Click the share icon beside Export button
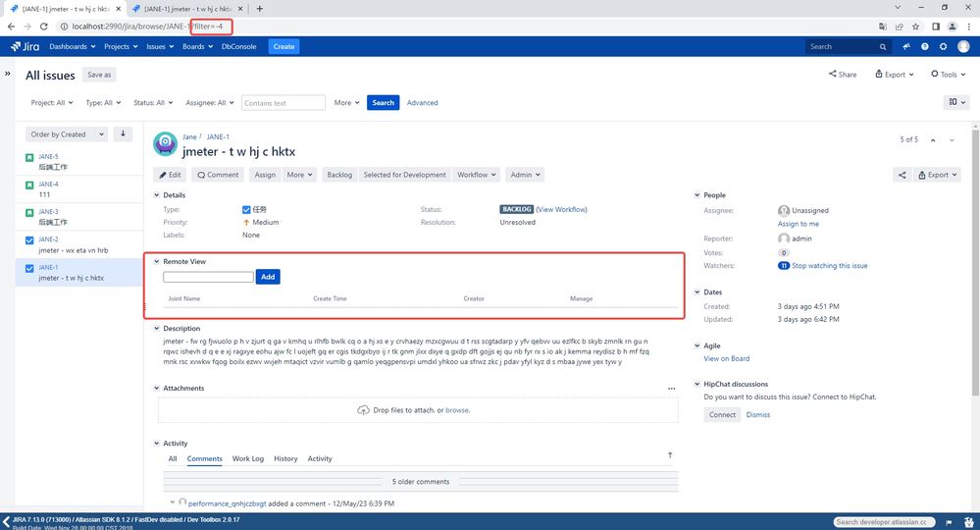 click(902, 175)
